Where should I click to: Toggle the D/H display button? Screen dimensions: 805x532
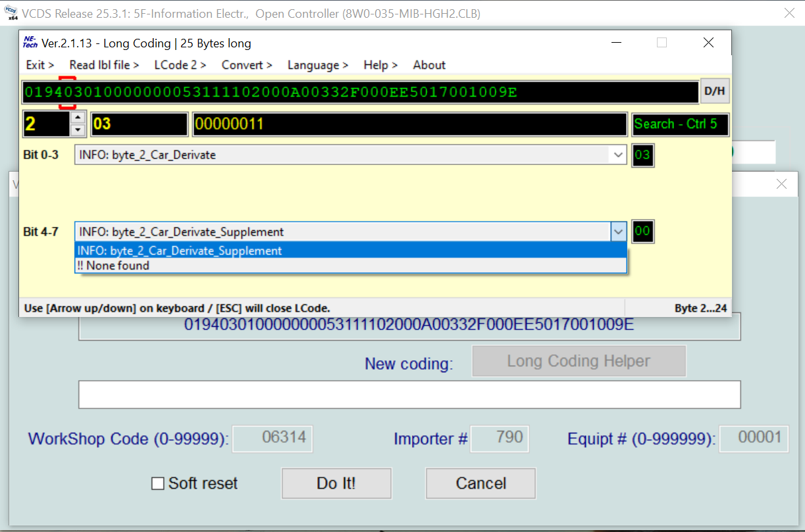click(715, 92)
